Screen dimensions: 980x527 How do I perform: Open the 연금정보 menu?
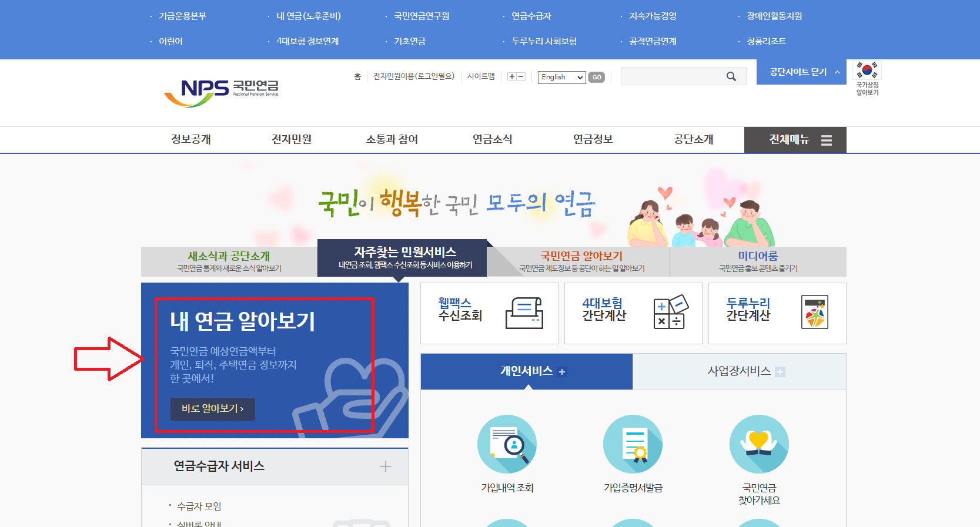pos(593,140)
